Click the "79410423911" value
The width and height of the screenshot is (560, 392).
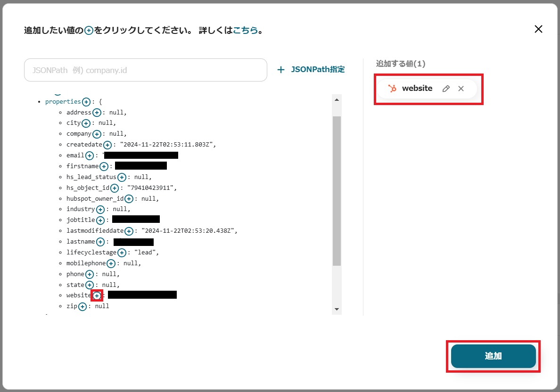pyautogui.click(x=150, y=188)
